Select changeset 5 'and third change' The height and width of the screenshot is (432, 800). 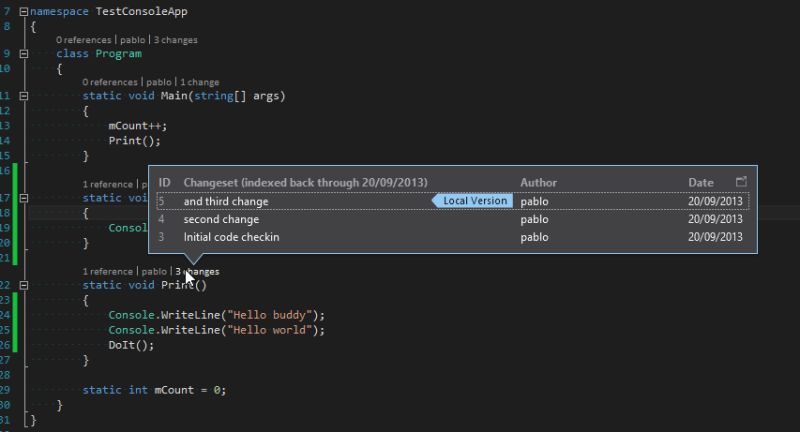pyautogui.click(x=453, y=201)
